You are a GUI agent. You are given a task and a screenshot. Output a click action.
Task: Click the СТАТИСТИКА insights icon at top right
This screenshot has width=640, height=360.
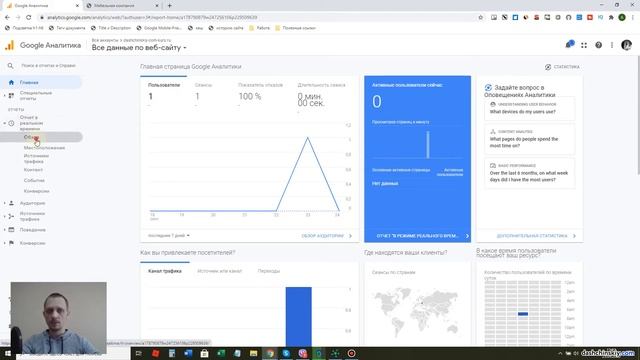(548, 67)
